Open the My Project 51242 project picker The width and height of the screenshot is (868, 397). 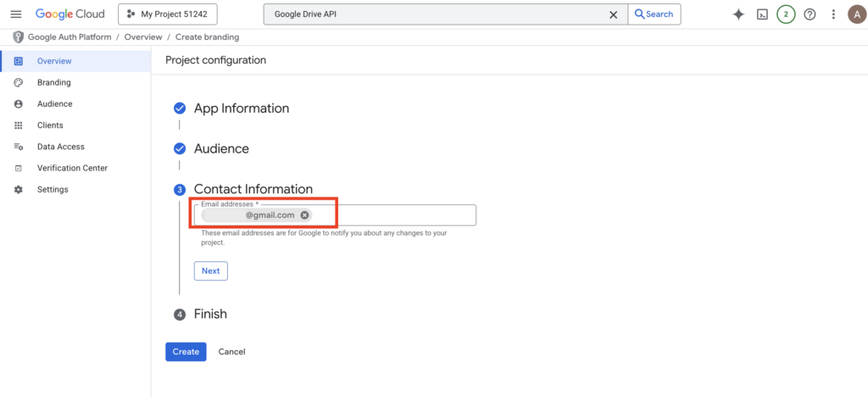tap(168, 14)
